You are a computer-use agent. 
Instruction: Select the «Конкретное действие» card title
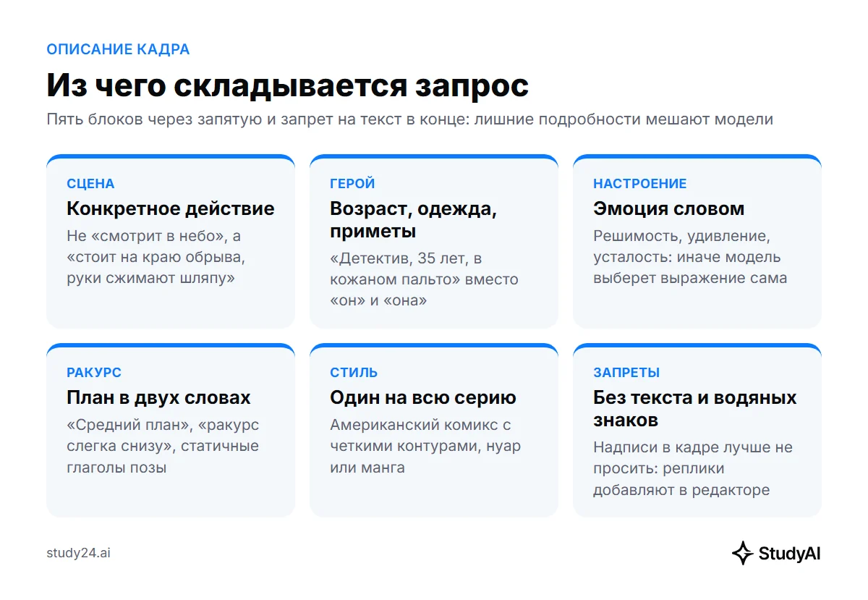(x=171, y=208)
